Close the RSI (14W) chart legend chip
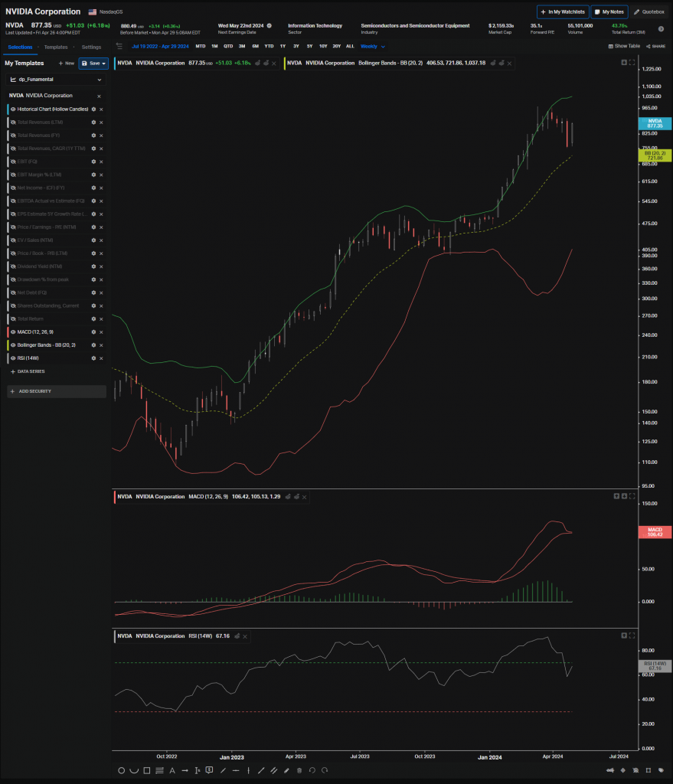The image size is (673, 784). coord(245,636)
